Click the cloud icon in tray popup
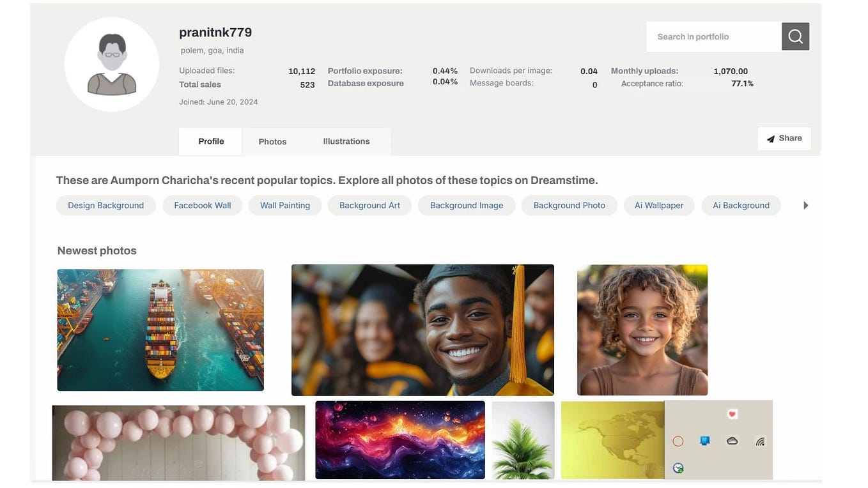The width and height of the screenshot is (868, 488). (732, 441)
